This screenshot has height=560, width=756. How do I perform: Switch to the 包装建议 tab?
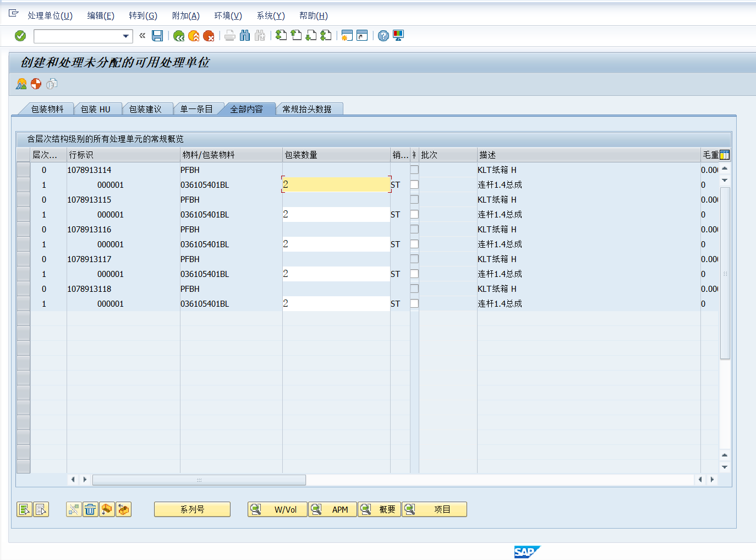pos(145,109)
